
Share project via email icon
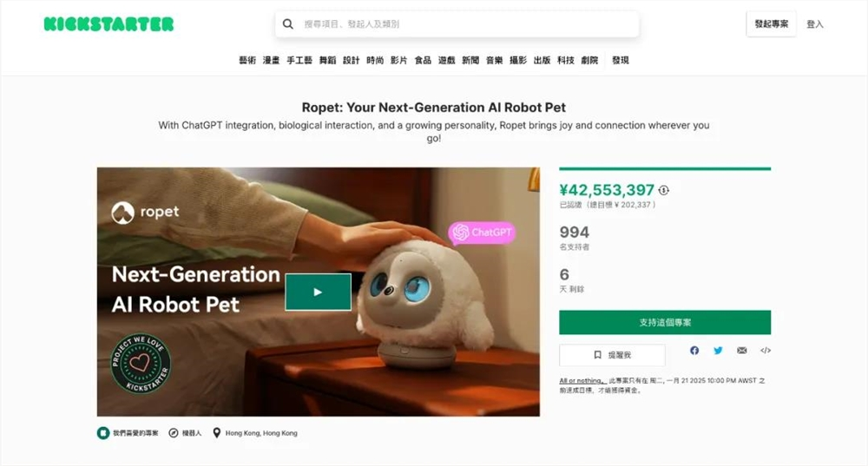[741, 351]
